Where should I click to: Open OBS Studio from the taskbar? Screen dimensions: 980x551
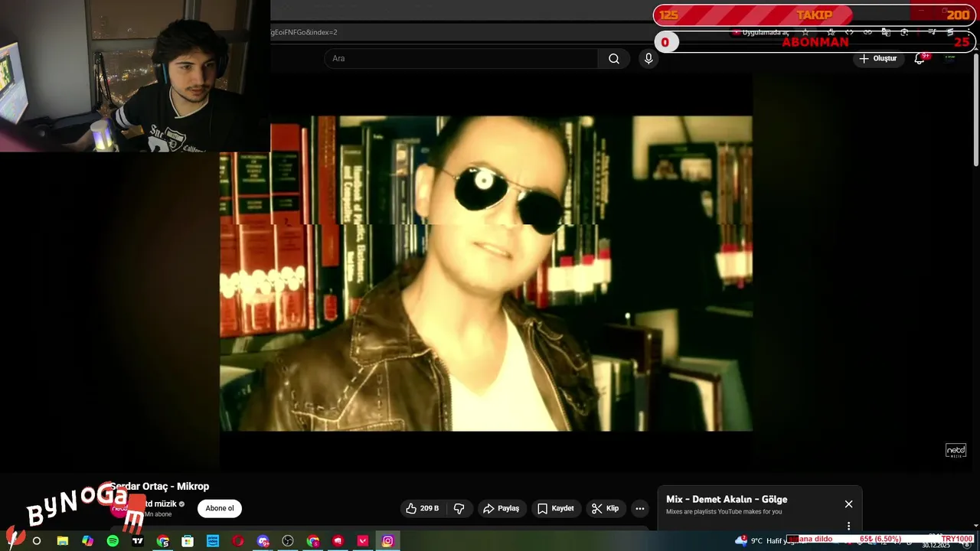[x=288, y=541]
